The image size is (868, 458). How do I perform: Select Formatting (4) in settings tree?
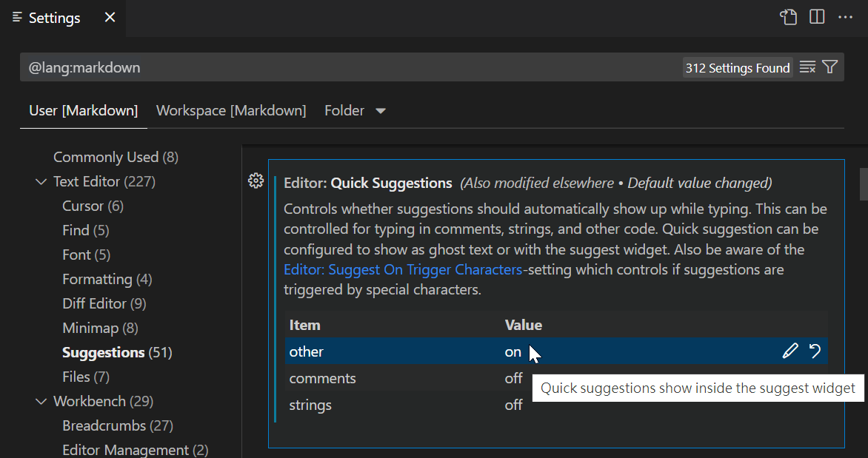click(107, 279)
